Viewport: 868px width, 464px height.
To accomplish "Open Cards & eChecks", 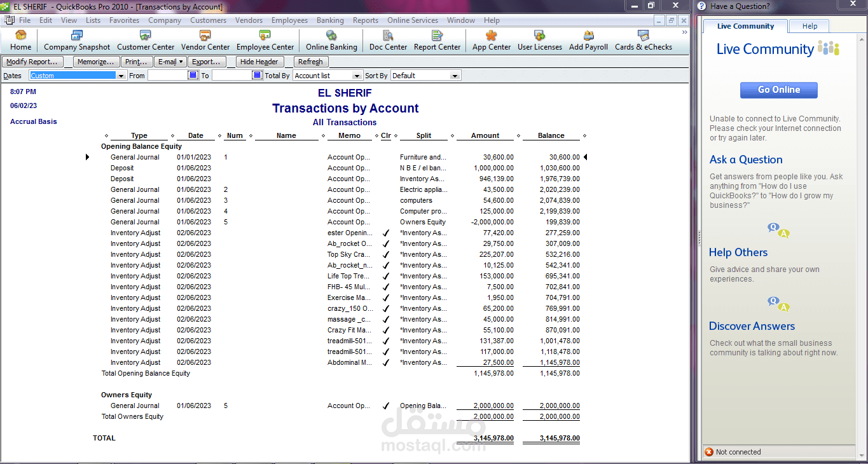I will (x=643, y=40).
